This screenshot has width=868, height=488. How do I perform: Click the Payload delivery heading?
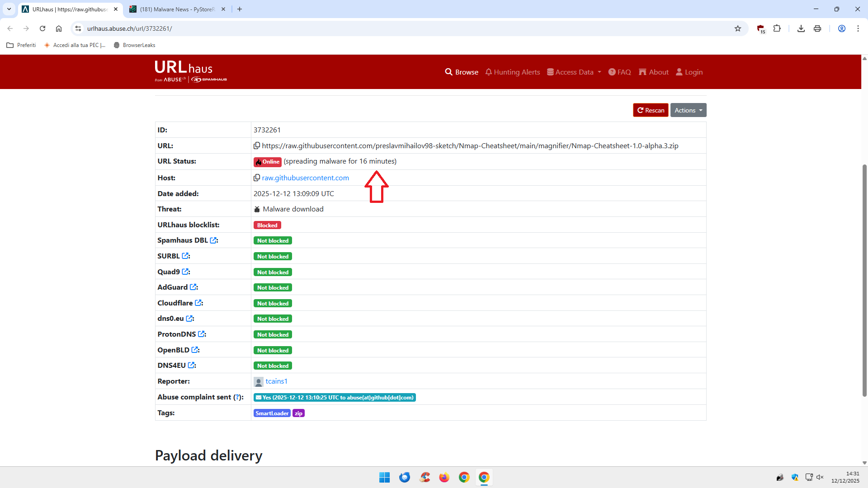209,455
